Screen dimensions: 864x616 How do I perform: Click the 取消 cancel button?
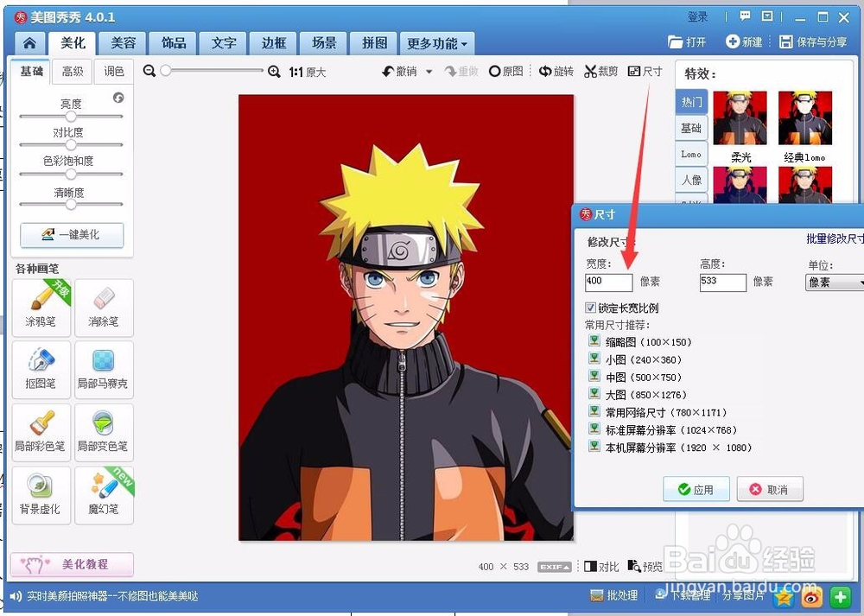tap(770, 489)
